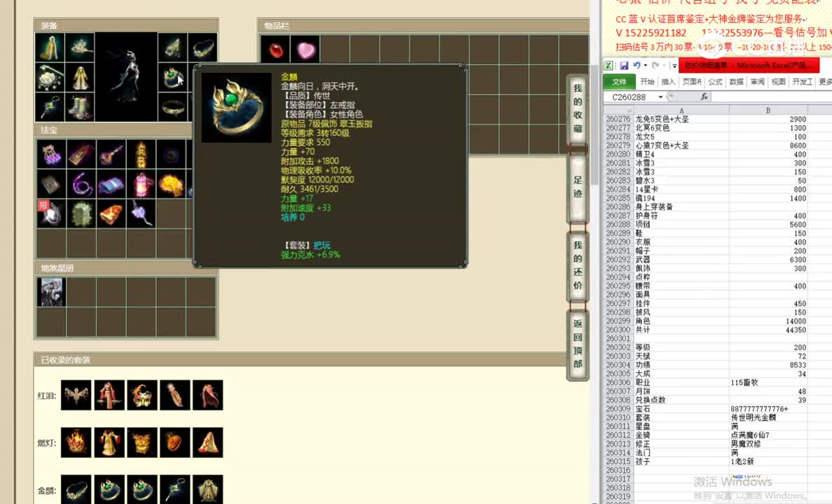
Task: Select the first green ring in 金麟 set
Action: (x=109, y=489)
